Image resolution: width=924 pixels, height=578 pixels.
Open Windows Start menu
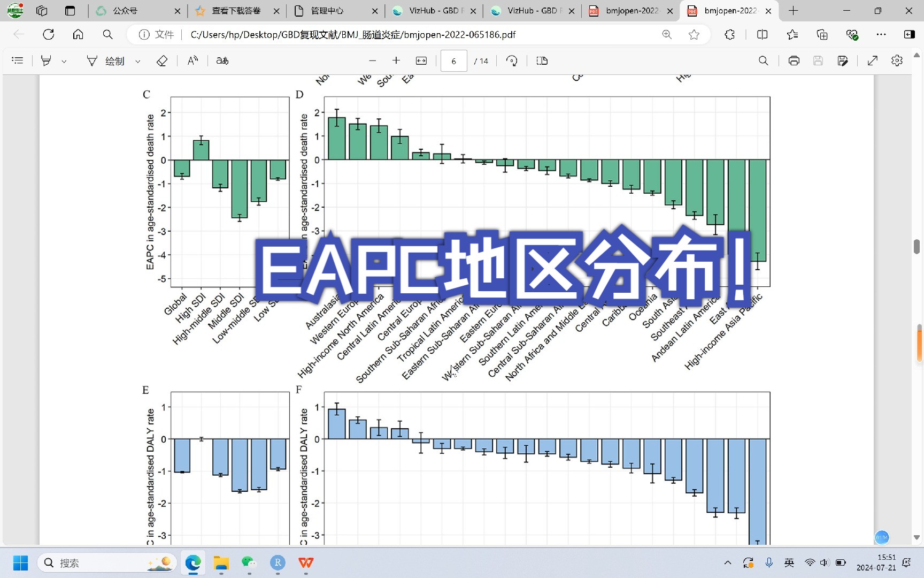tap(20, 562)
